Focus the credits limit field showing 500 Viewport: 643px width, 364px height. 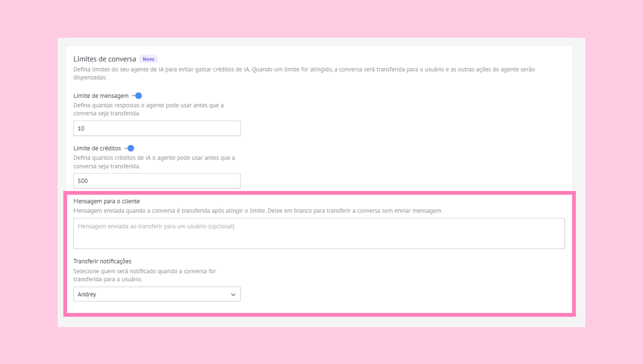click(157, 181)
